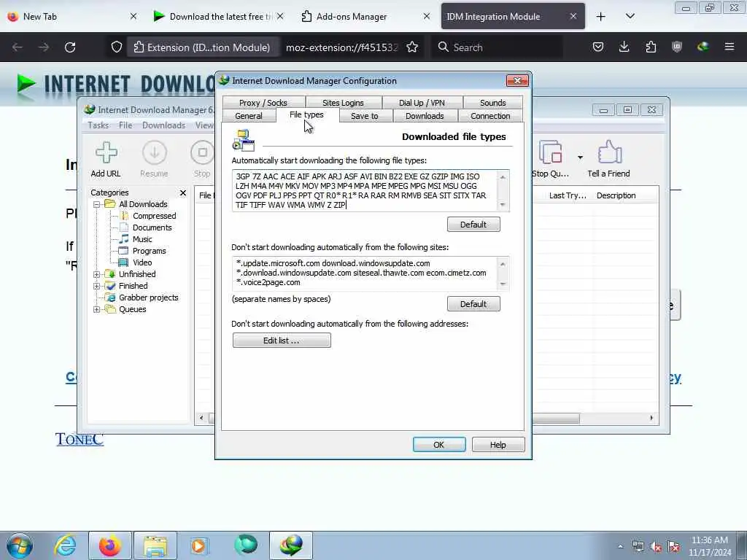Bookmark this page with the star icon
The image size is (747, 560).
tap(412, 47)
